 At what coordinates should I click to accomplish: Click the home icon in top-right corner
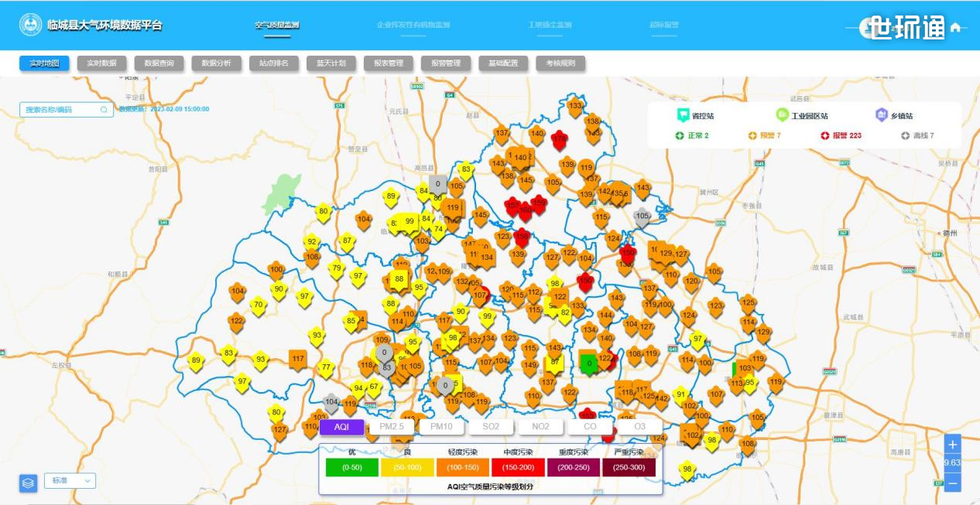[955, 27]
